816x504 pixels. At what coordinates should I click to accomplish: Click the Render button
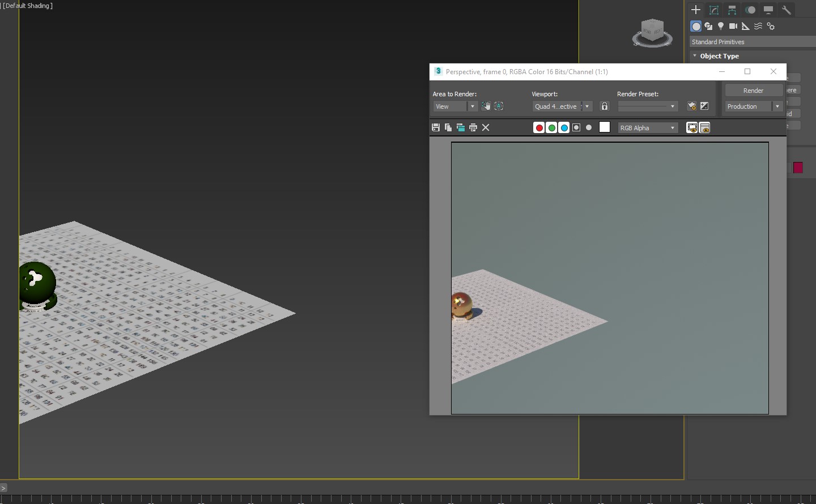[x=753, y=91]
